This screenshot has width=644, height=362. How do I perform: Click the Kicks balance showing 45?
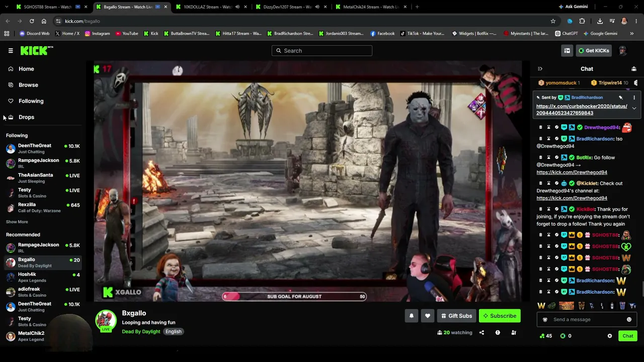point(546,336)
